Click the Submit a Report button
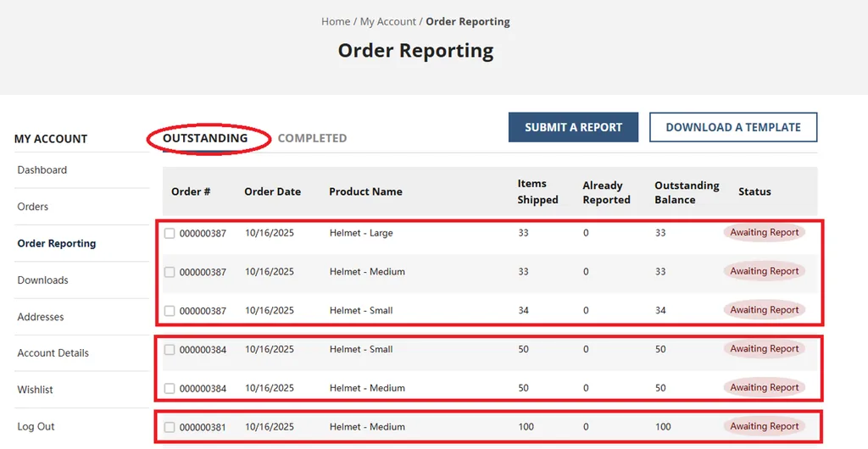Viewport: 868px width, 449px height. 574,127
